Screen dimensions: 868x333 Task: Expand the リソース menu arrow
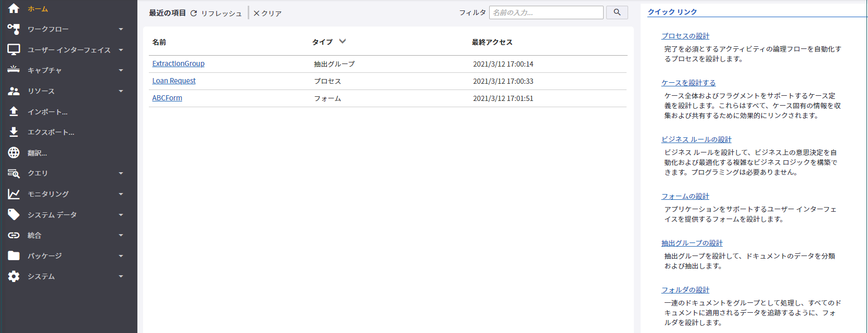click(x=121, y=91)
